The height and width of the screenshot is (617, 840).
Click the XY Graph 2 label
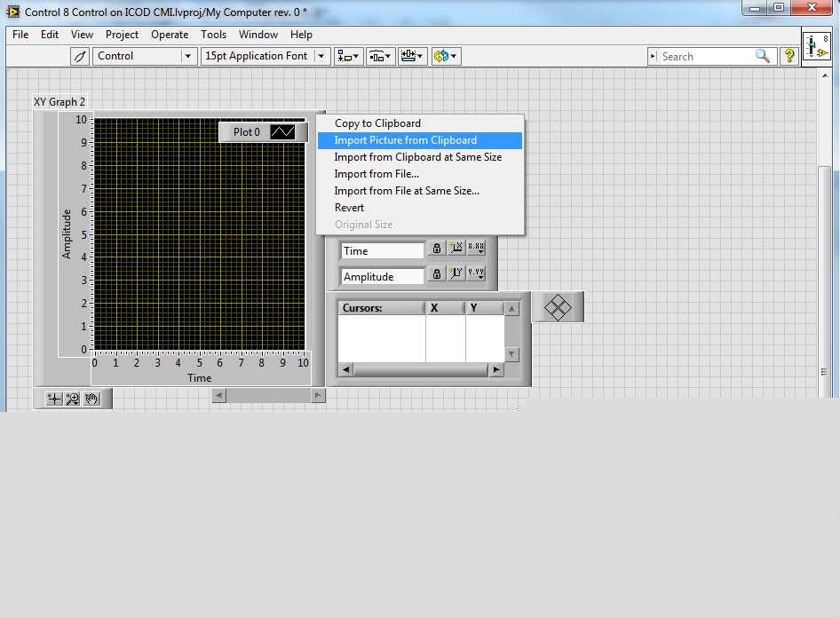(59, 102)
